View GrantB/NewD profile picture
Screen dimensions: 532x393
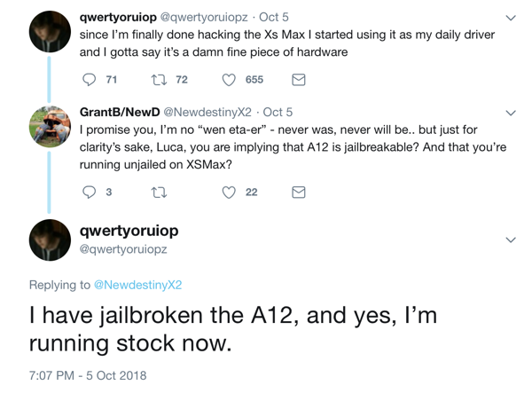50,127
